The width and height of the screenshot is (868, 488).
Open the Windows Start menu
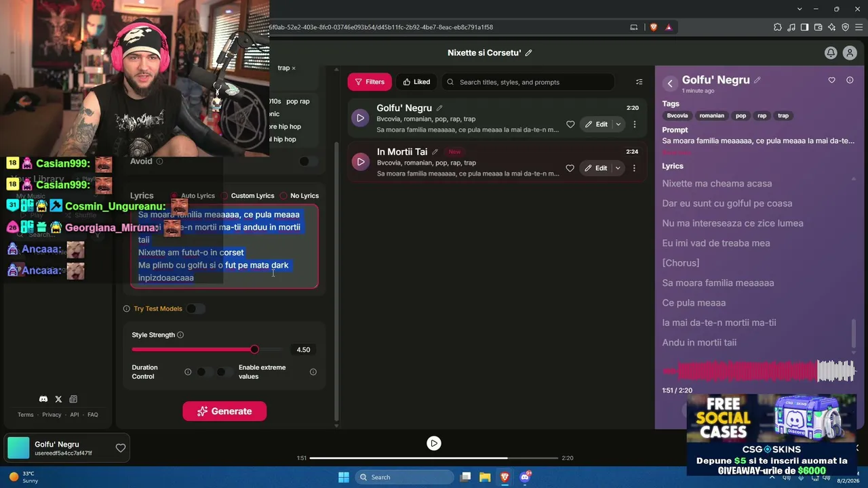click(344, 477)
